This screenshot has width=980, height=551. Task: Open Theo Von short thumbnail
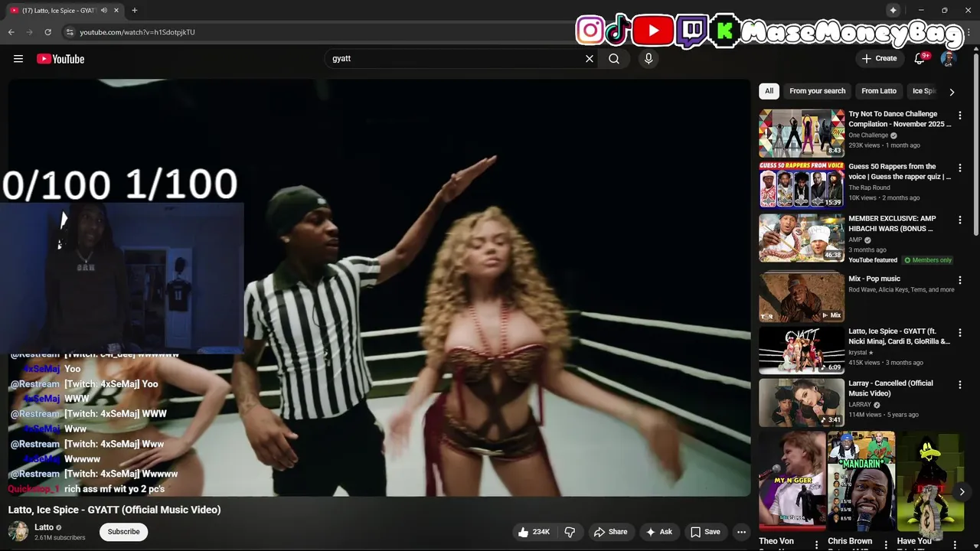pyautogui.click(x=792, y=481)
